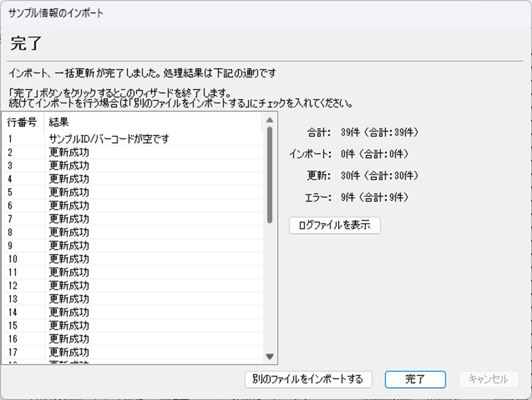Click the results list scrollbar thumb
Image resolution: width=532 pixels, height=400 pixels.
270,173
